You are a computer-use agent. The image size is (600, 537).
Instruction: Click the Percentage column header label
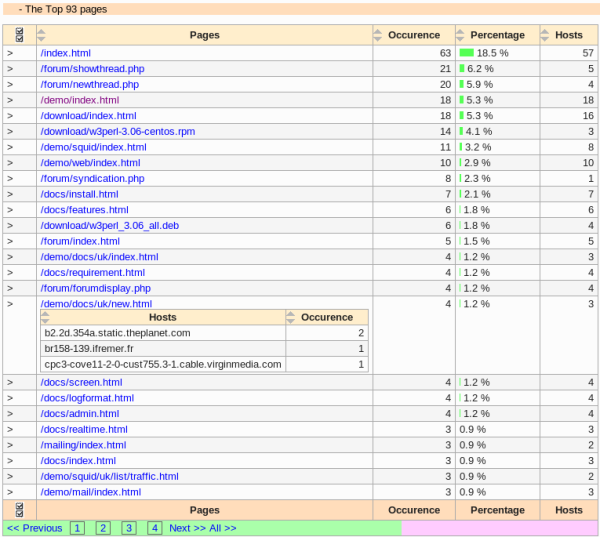tap(497, 35)
